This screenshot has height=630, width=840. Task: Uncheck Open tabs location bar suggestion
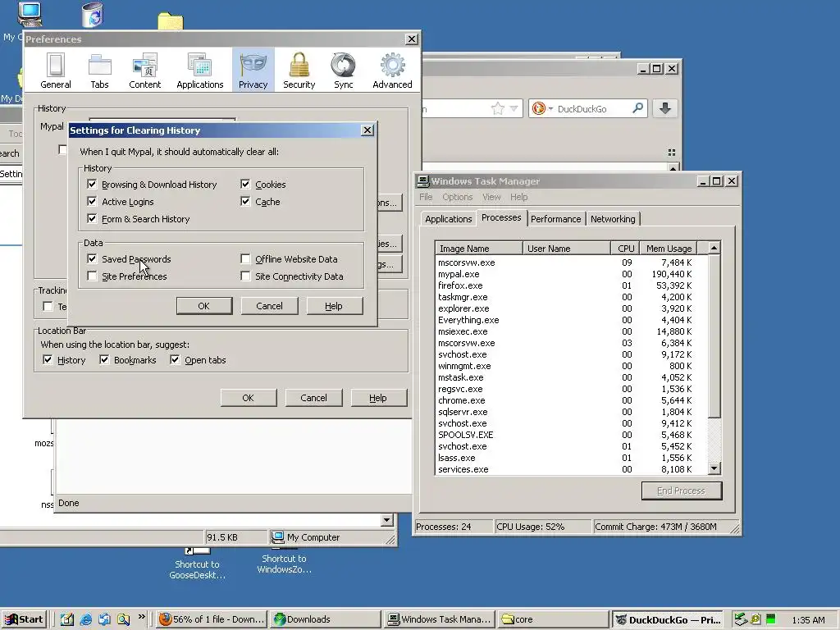tap(175, 359)
